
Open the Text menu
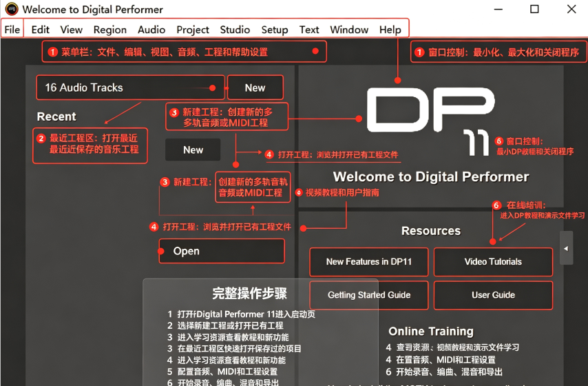point(309,29)
